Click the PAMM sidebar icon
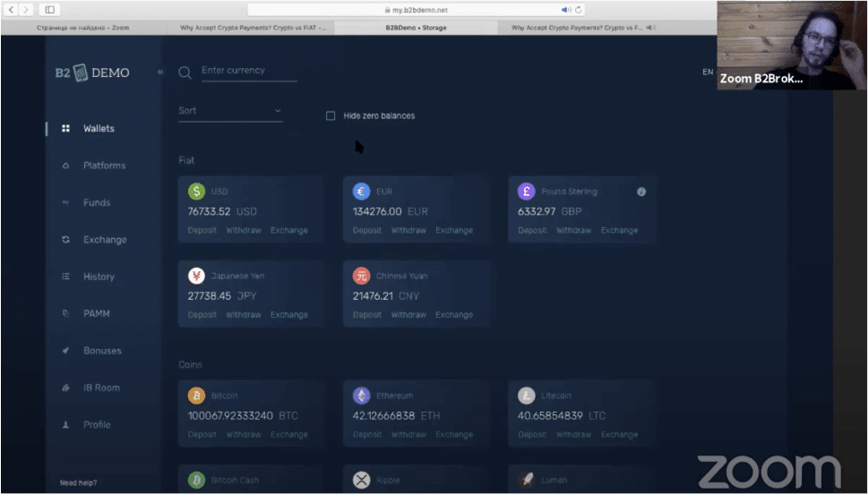This screenshot has width=868, height=494. tap(66, 313)
